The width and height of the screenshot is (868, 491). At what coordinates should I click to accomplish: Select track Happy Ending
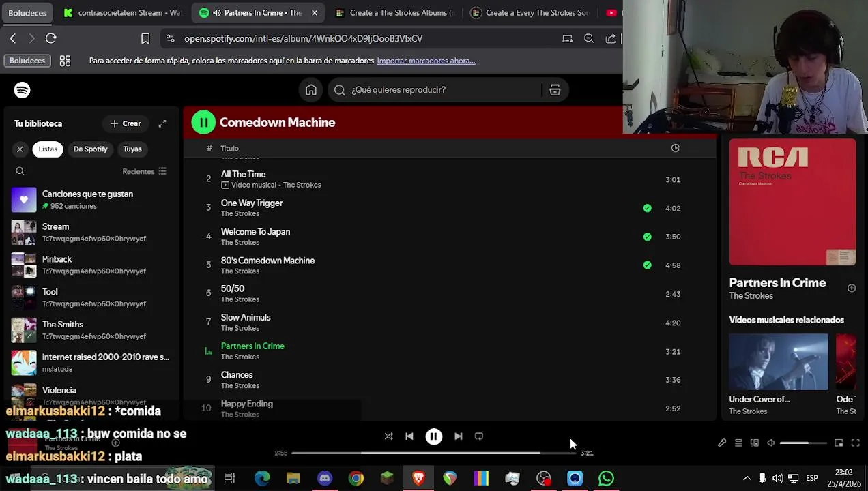click(x=449, y=408)
